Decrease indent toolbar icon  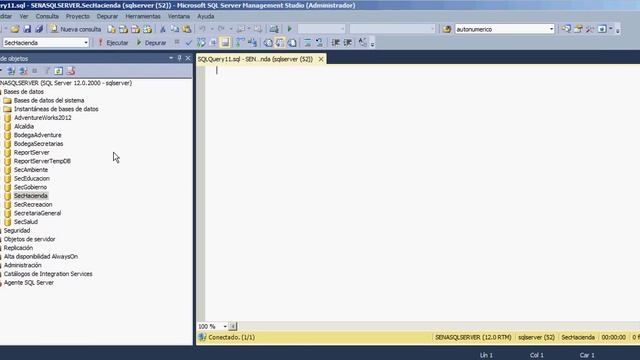[x=336, y=42]
